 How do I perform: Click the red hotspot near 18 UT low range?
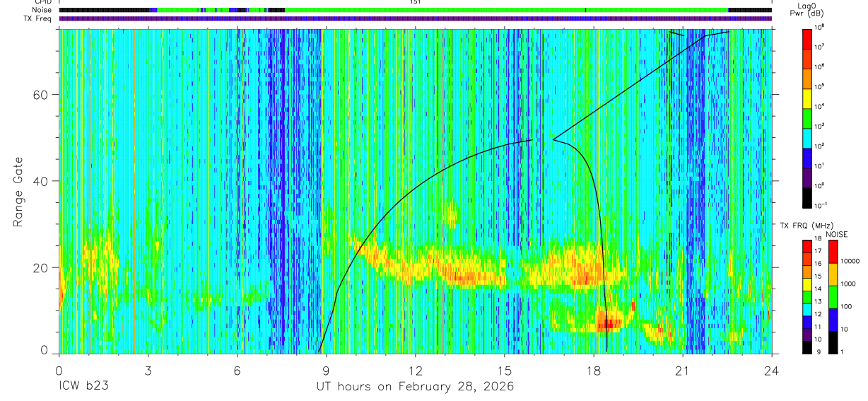(609, 325)
